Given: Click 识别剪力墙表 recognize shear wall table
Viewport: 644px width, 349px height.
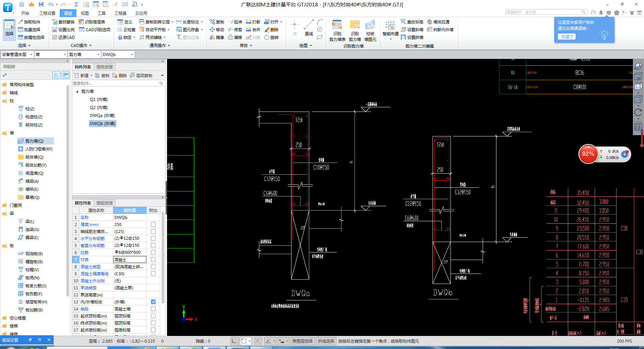Looking at the screenshot, I should pos(337,31).
